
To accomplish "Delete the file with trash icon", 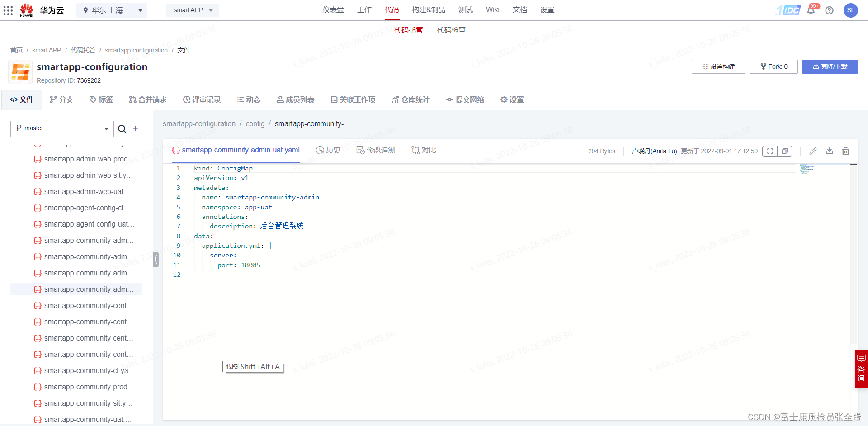I will [845, 151].
